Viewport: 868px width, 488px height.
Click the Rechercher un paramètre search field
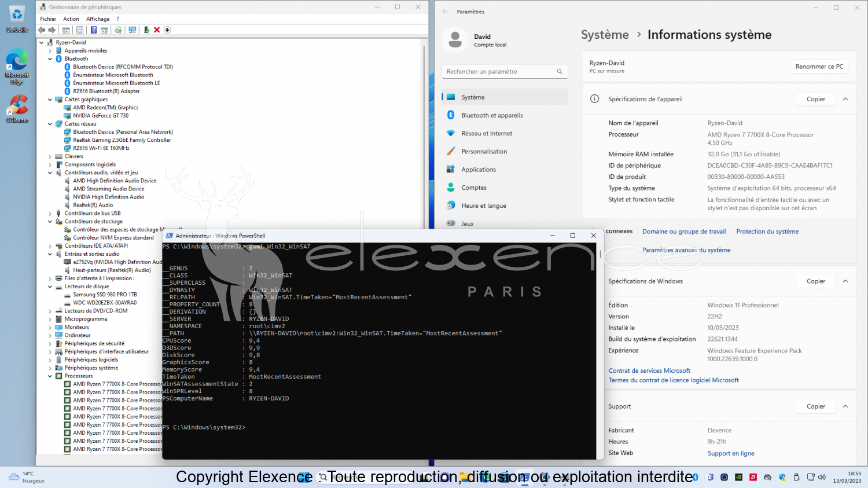pyautogui.click(x=505, y=71)
